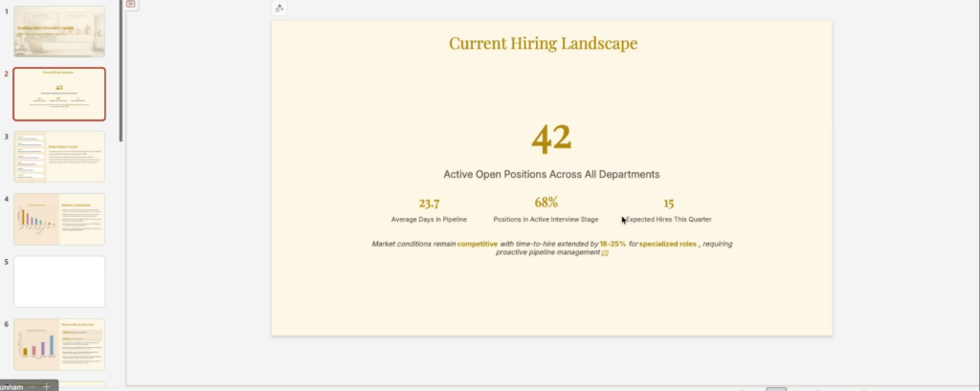Go to slide 3 thumbnail
The width and height of the screenshot is (980, 391).
coord(59,157)
